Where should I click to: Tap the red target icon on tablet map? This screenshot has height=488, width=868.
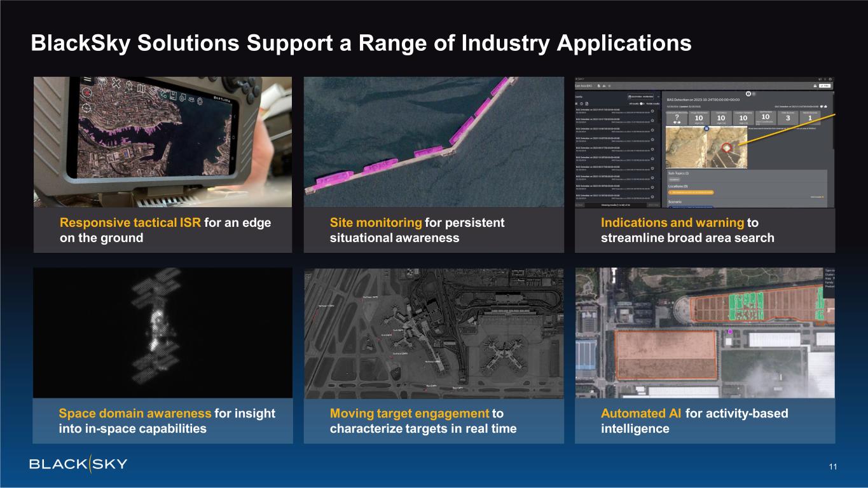(87, 92)
